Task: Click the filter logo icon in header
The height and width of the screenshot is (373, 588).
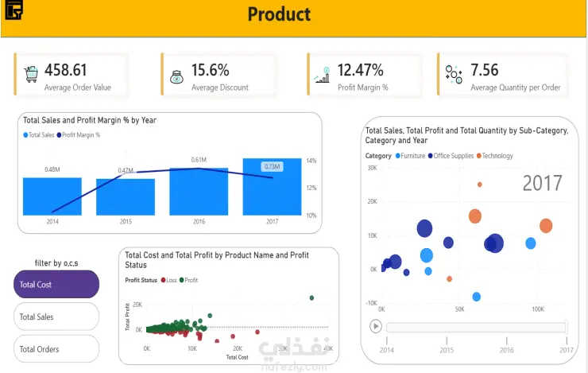Action: [x=14, y=10]
